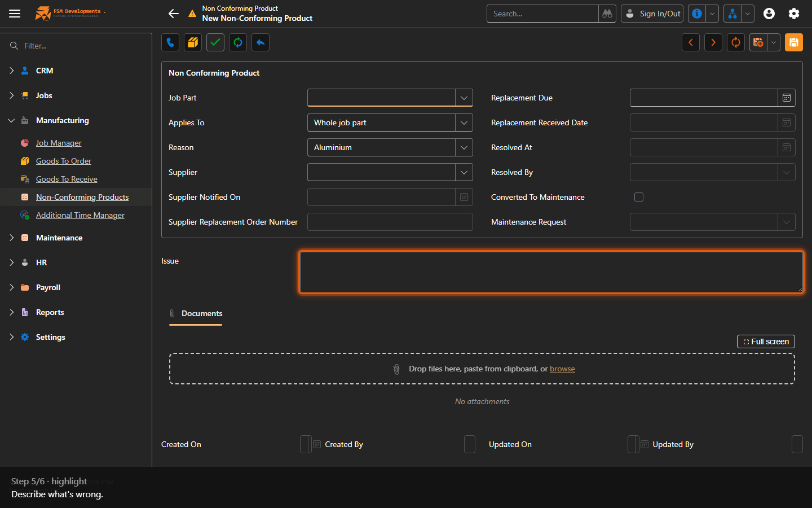This screenshot has width=812, height=508.
Task: Go to previous record arrow
Action: tap(691, 42)
